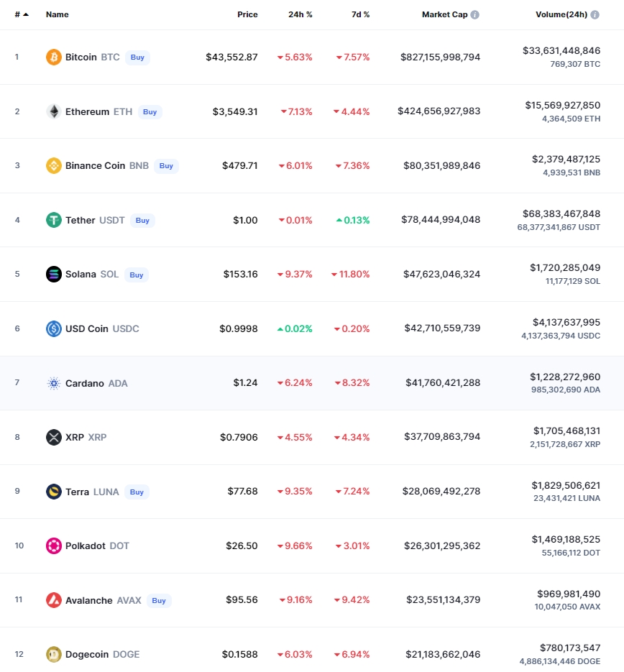The width and height of the screenshot is (624, 672).
Task: Click the Dogecoin logo icon
Action: (54, 654)
